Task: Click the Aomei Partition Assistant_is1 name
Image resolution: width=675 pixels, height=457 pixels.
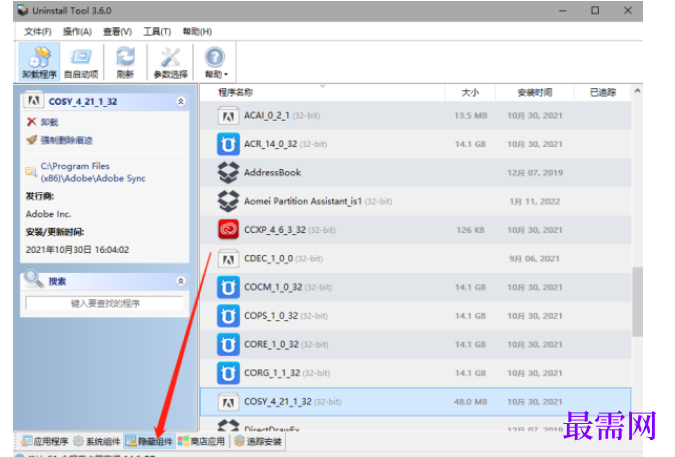Action: [303, 201]
